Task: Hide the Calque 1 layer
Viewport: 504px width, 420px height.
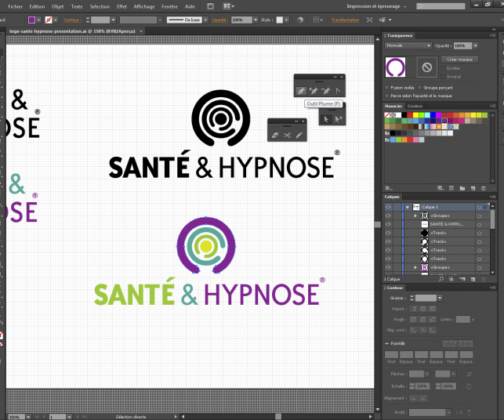Action: [x=388, y=207]
